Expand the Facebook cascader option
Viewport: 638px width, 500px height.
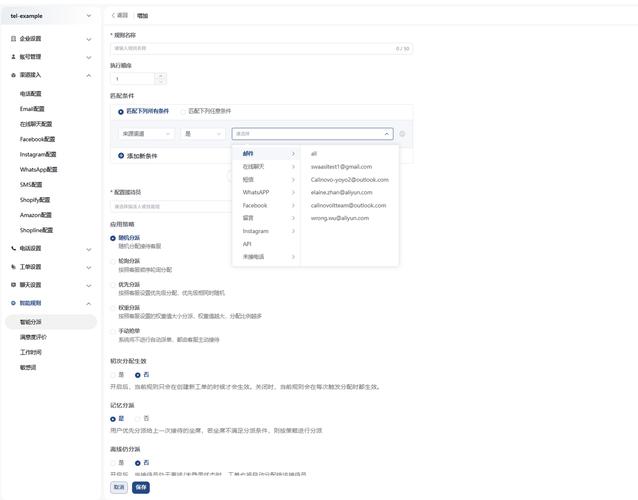point(267,205)
